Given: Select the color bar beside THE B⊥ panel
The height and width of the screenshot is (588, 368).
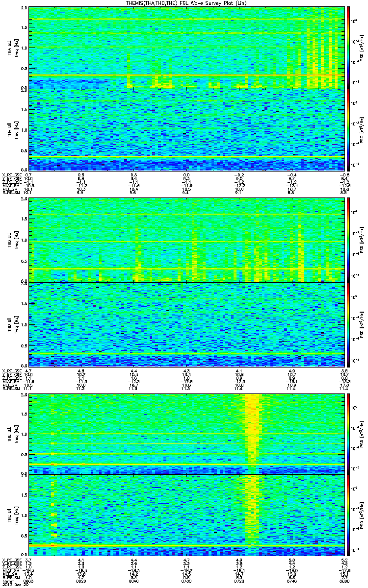Looking at the screenshot, I should click(348, 434).
